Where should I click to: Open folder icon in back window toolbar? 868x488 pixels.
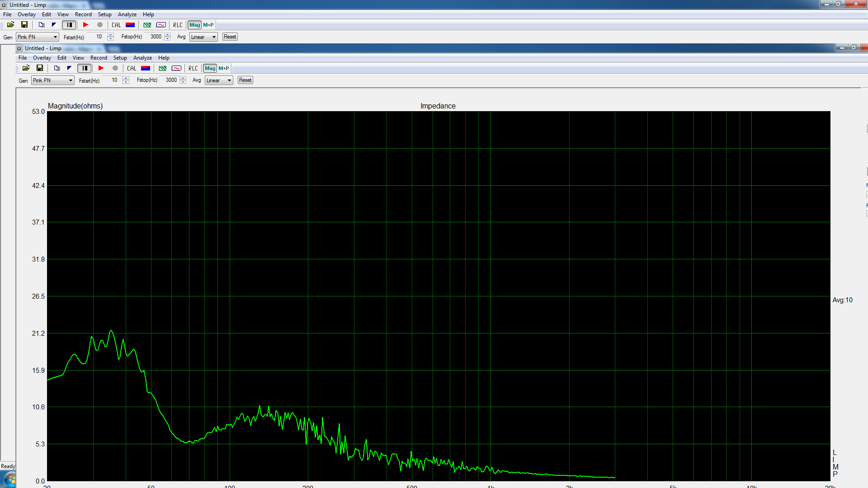tap(10, 25)
